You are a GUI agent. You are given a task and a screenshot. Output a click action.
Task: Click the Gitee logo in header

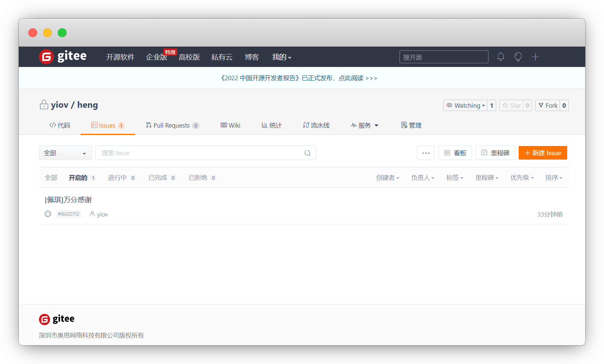point(63,57)
